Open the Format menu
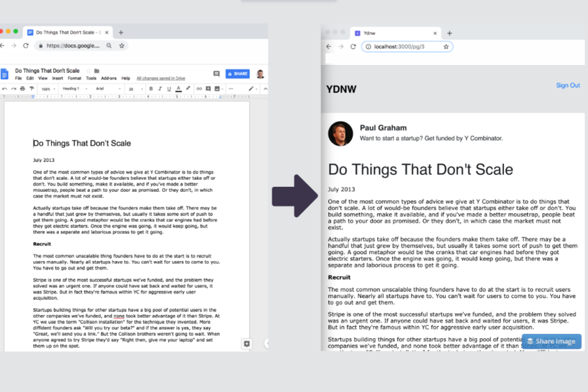588x392 pixels. click(x=74, y=78)
